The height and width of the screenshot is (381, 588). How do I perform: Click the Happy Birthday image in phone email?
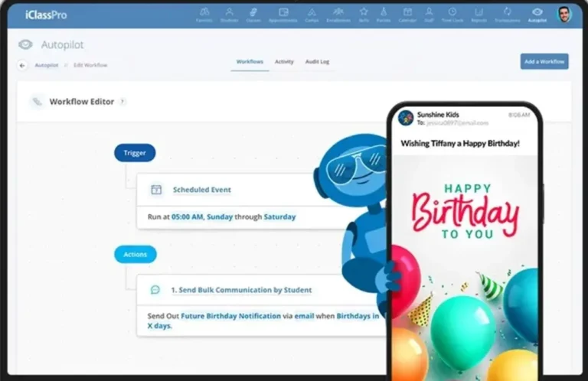pos(465,268)
